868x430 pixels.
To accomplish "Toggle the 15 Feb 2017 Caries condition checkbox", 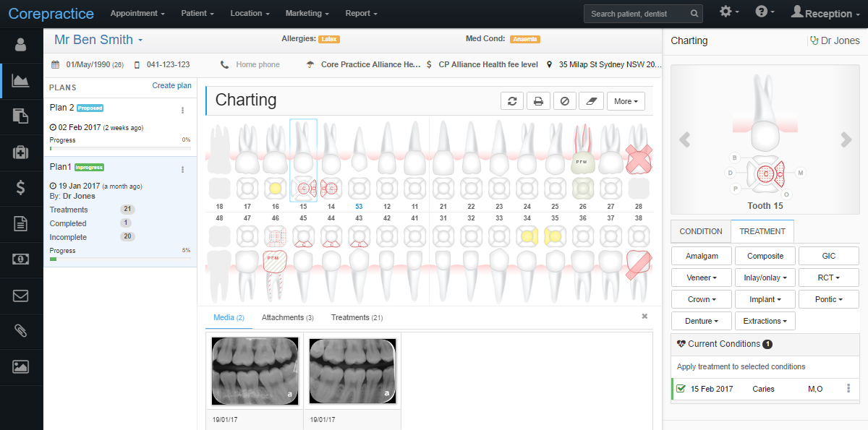I will (x=681, y=388).
